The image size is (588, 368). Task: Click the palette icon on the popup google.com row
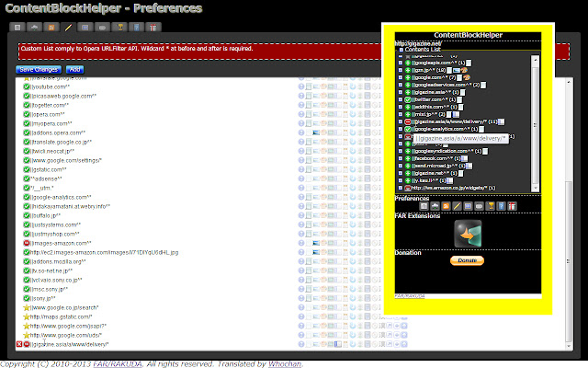467,77
